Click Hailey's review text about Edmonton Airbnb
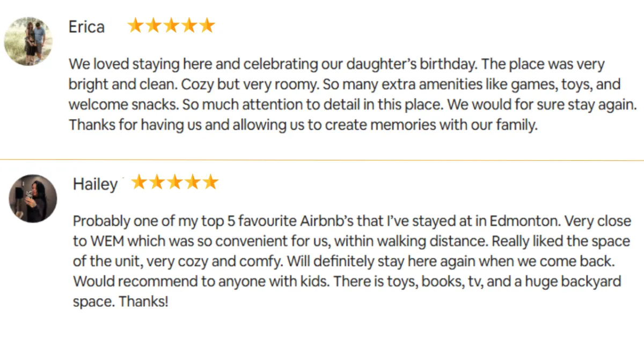 pyautogui.click(x=352, y=261)
